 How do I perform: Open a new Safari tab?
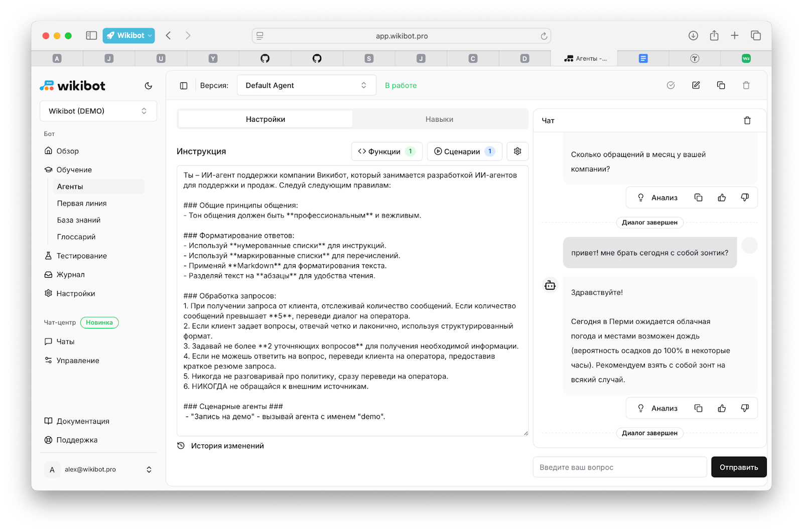click(734, 36)
